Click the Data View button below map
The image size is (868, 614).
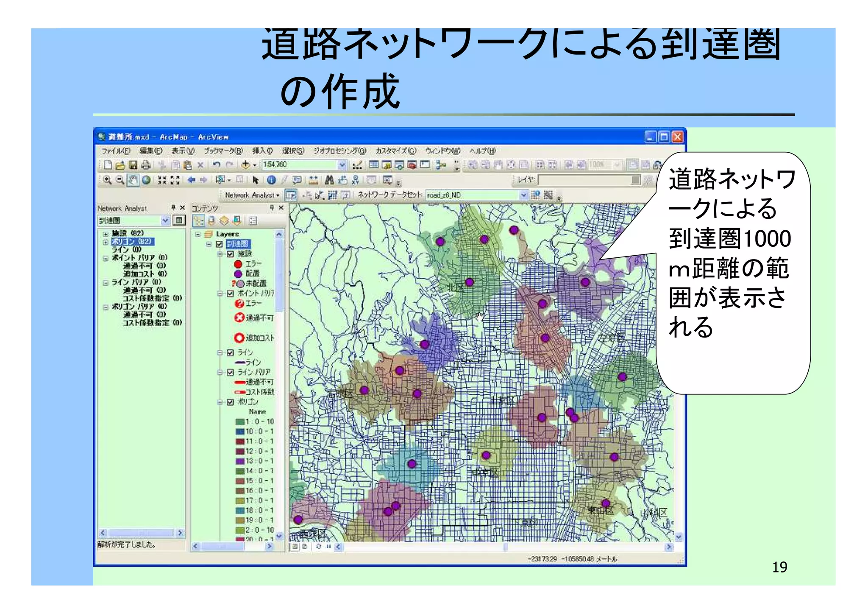pyautogui.click(x=295, y=547)
